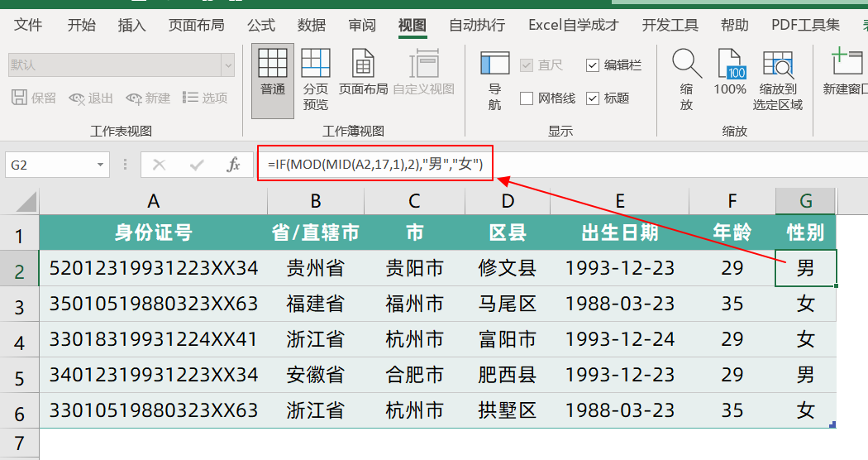868x460 pixels.
Task: Click the 身份证号 header cell
Action: click(153, 232)
